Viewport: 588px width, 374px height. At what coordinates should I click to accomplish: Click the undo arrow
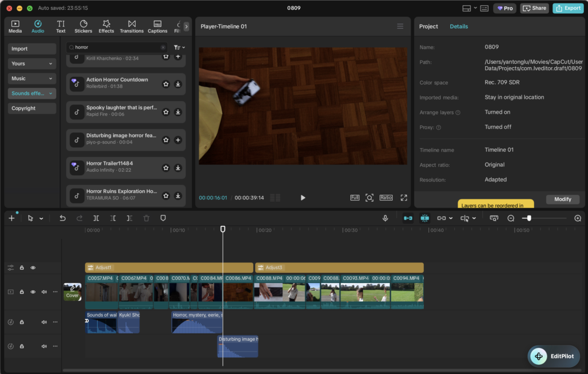63,218
